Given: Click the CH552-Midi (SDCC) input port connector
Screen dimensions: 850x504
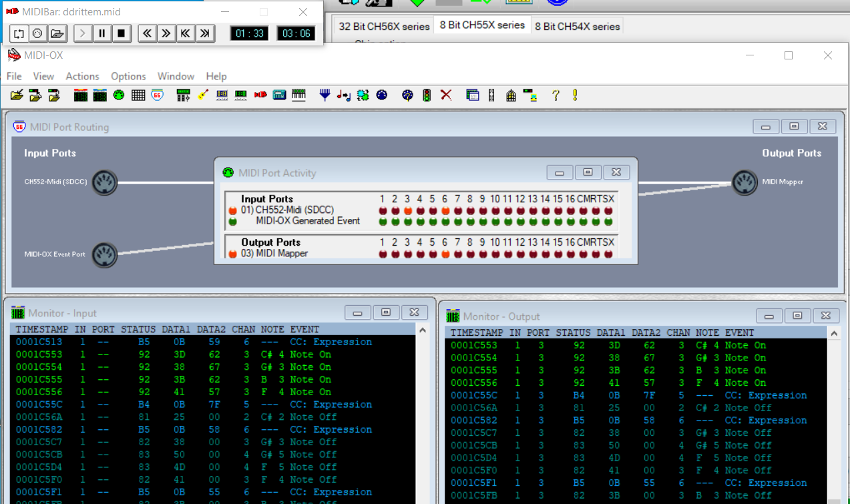Looking at the screenshot, I should (x=105, y=182).
